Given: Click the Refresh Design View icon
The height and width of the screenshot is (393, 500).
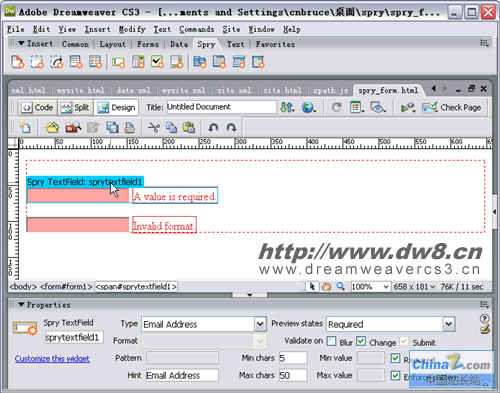Looking at the screenshot, I should 337,107.
